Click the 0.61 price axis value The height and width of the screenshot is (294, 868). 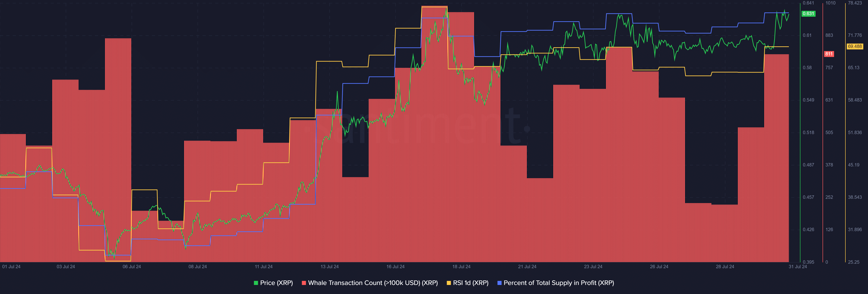807,36
